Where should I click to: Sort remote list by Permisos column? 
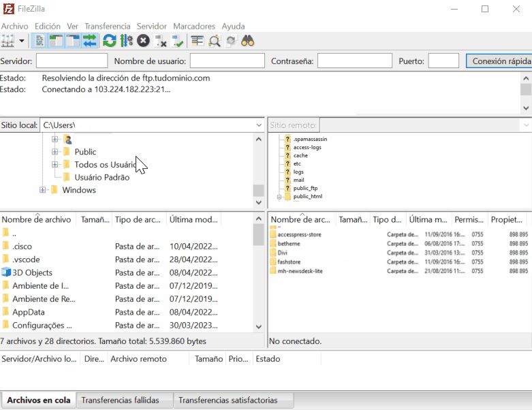469,219
